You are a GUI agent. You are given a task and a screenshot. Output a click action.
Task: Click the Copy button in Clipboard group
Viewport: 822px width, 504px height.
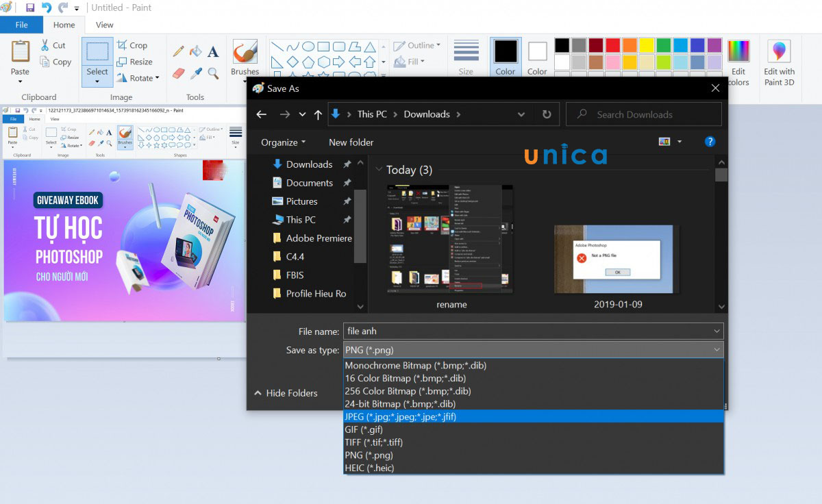click(55, 62)
